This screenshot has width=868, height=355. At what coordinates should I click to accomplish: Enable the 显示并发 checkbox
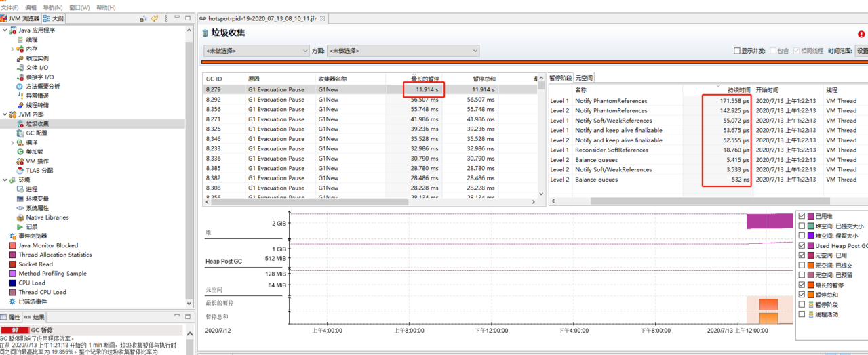[738, 51]
